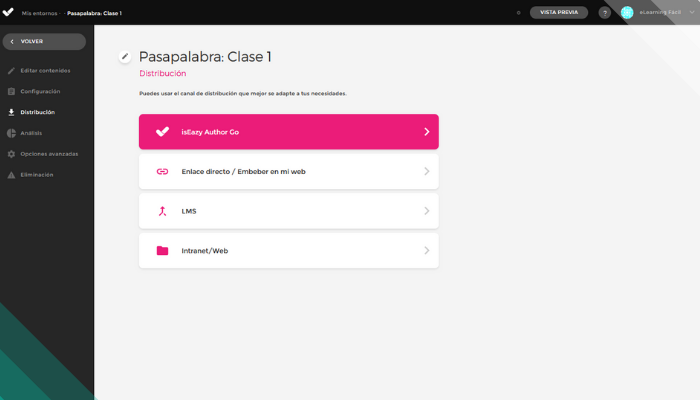Click the pencil edit icon beside the title
This screenshot has width=700, height=400.
[125, 56]
